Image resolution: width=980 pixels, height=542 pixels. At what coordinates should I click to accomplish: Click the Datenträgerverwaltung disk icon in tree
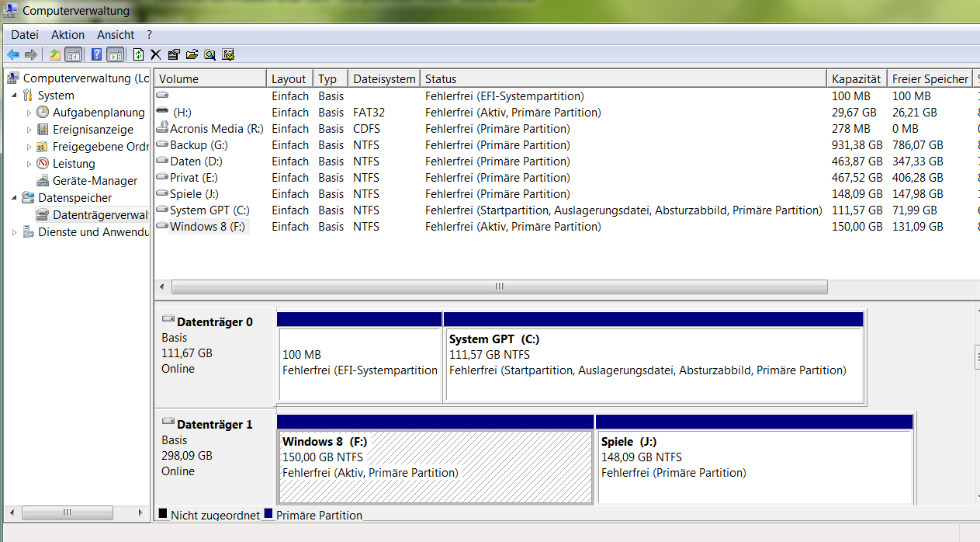(43, 215)
